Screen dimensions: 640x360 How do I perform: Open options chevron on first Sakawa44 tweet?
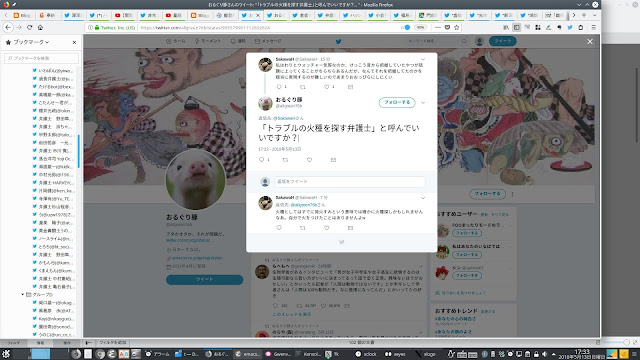pos(423,59)
